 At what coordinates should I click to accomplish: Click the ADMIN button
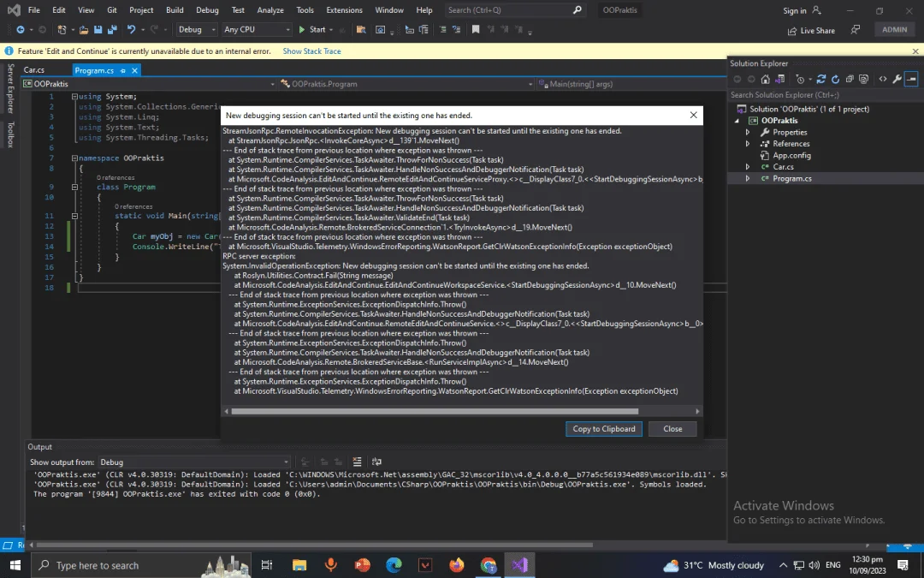point(895,29)
